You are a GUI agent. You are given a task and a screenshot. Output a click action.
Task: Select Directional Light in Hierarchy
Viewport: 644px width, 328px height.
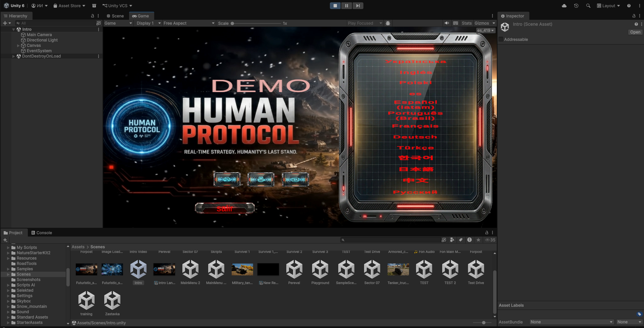tap(42, 40)
